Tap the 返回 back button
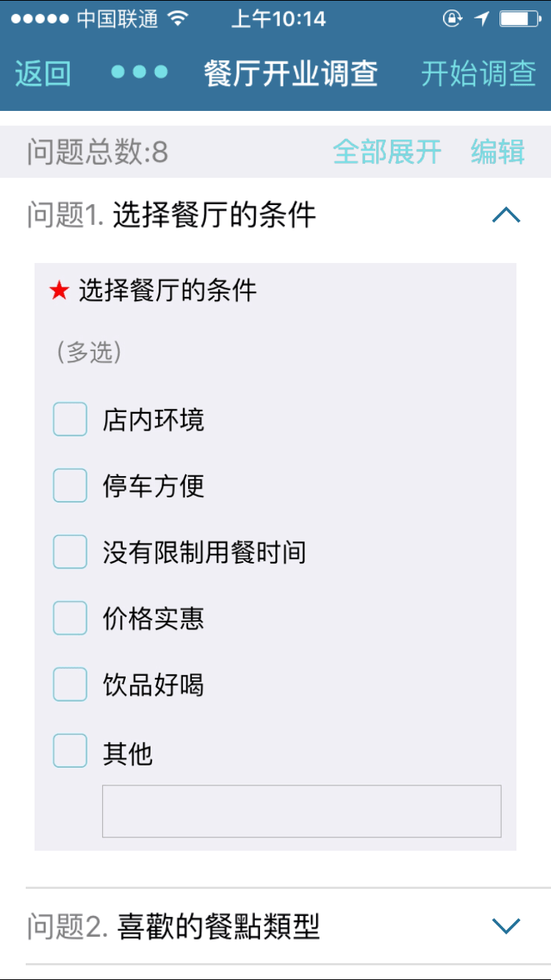 [43, 73]
